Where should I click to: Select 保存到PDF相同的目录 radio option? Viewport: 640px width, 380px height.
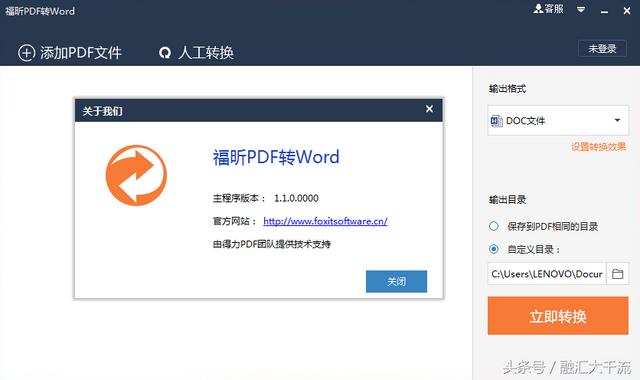click(x=494, y=226)
